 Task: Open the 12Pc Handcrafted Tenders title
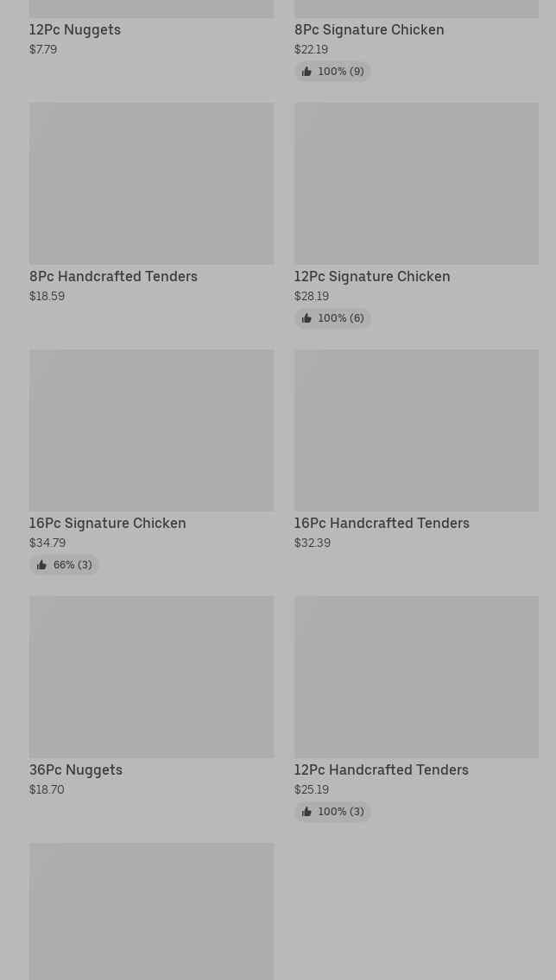381,770
